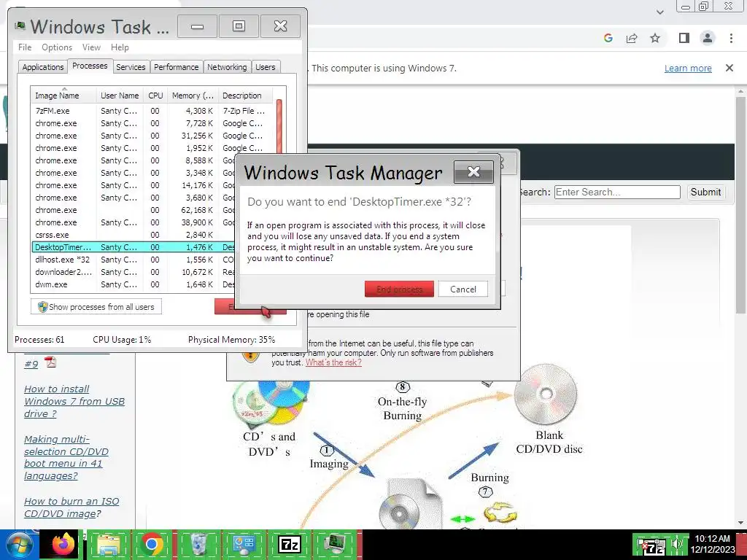This screenshot has height=560, width=747.
Task: Open the Options menu in Task Manager
Action: (57, 47)
